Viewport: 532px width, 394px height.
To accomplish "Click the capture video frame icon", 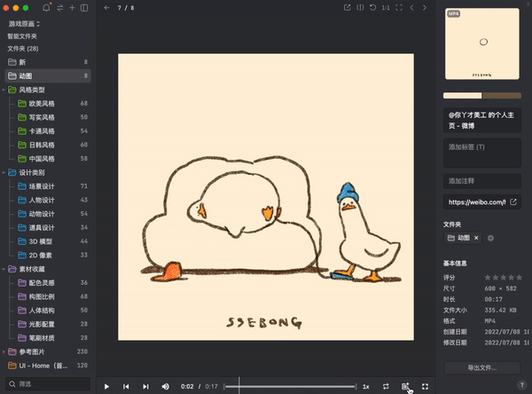I will (405, 387).
